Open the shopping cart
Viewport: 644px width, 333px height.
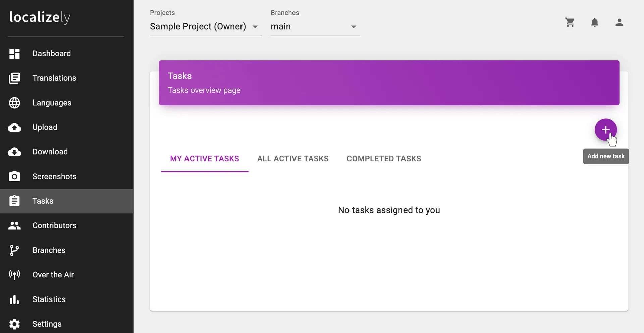[570, 22]
